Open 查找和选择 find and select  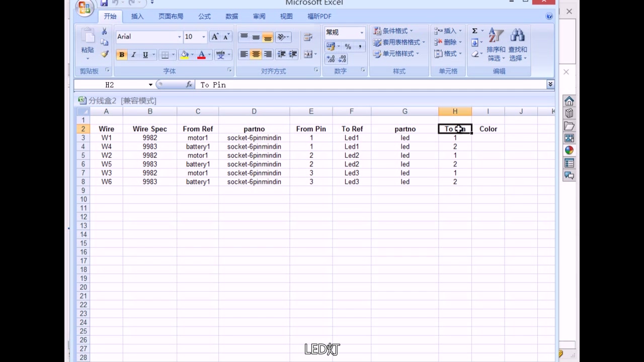518,45
